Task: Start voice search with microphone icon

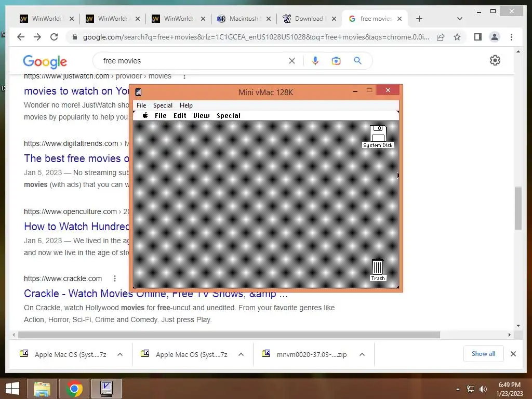Action: click(x=315, y=61)
